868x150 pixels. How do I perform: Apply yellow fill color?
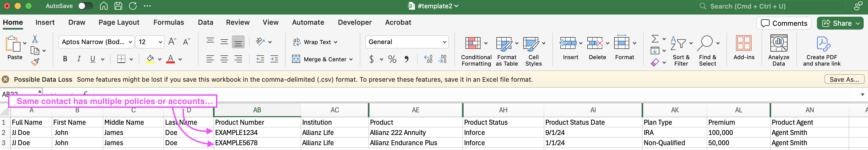pos(150,59)
